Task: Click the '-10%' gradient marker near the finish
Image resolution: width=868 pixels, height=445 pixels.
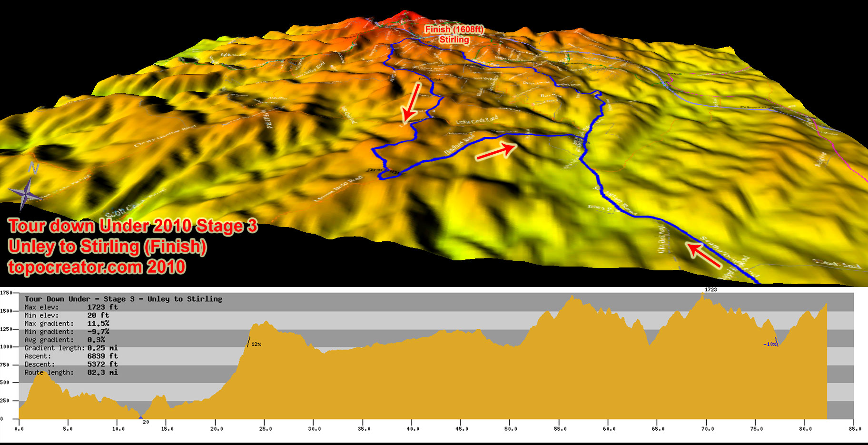Action: pos(770,344)
